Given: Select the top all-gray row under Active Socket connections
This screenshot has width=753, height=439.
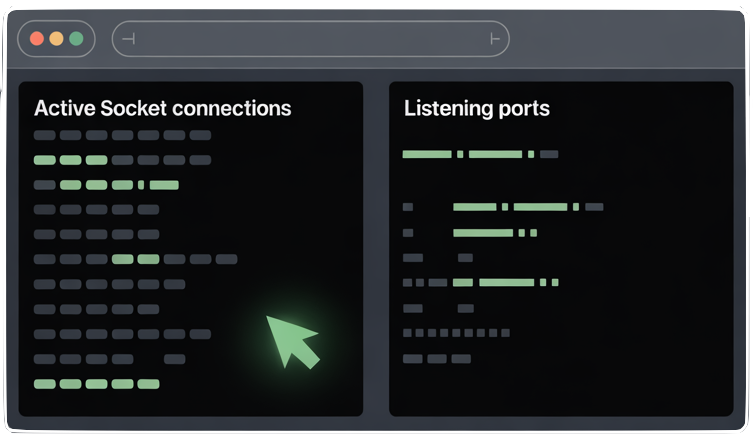Looking at the screenshot, I should (122, 135).
